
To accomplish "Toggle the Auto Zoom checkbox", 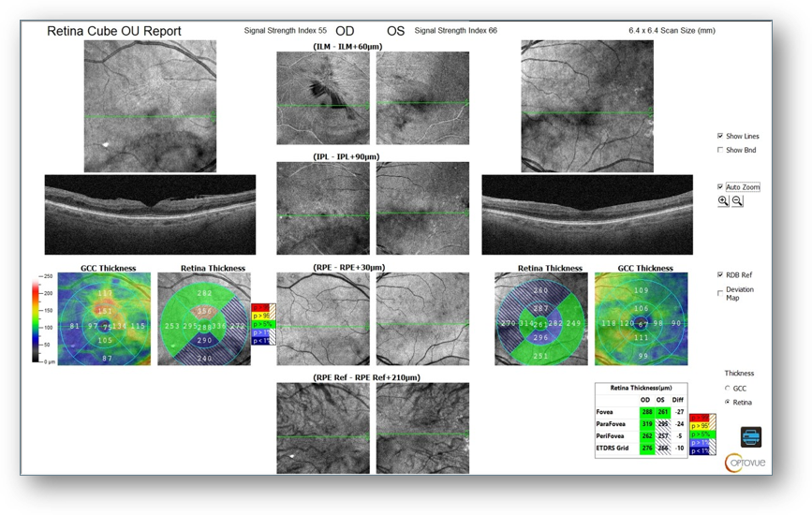I will click(720, 186).
